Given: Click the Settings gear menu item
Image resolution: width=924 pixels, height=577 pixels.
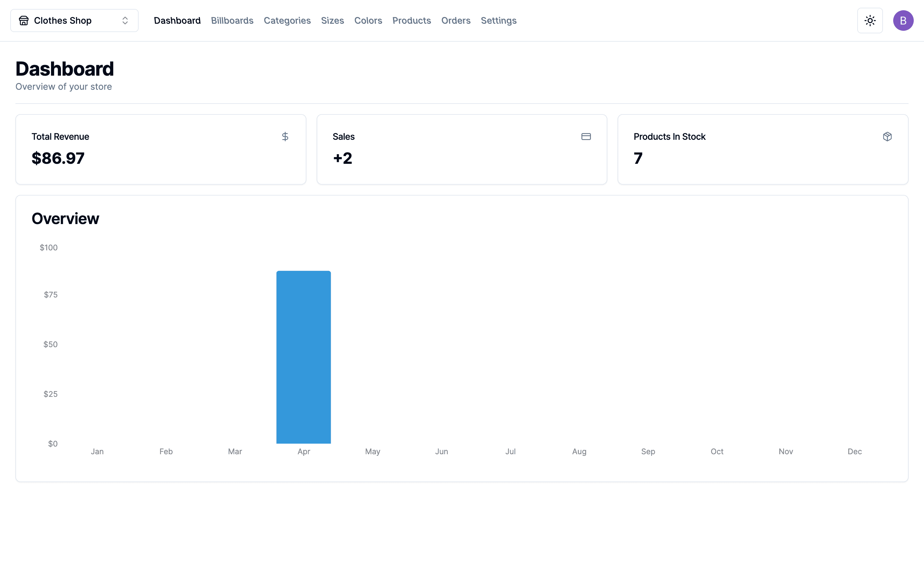Looking at the screenshot, I should 499,21.
